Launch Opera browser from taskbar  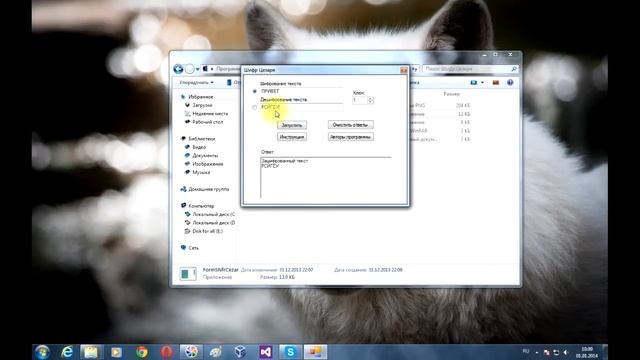click(167, 352)
